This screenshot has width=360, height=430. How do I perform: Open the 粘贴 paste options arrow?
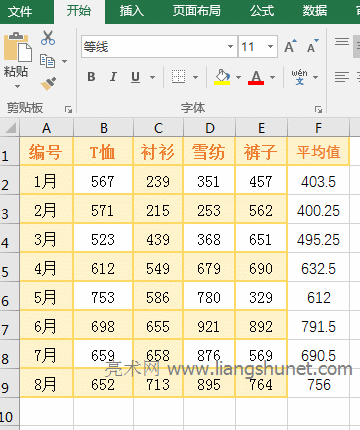click(x=17, y=87)
